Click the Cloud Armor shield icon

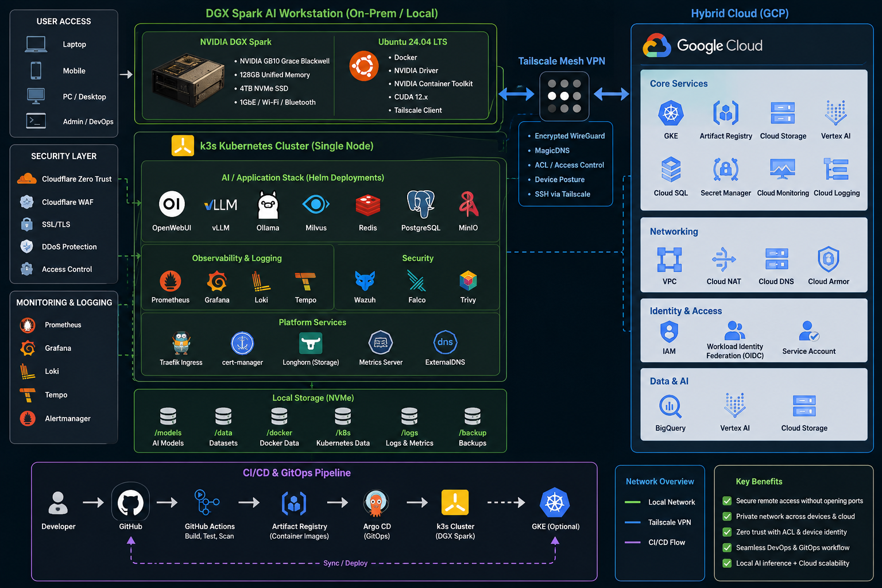pyautogui.click(x=828, y=259)
